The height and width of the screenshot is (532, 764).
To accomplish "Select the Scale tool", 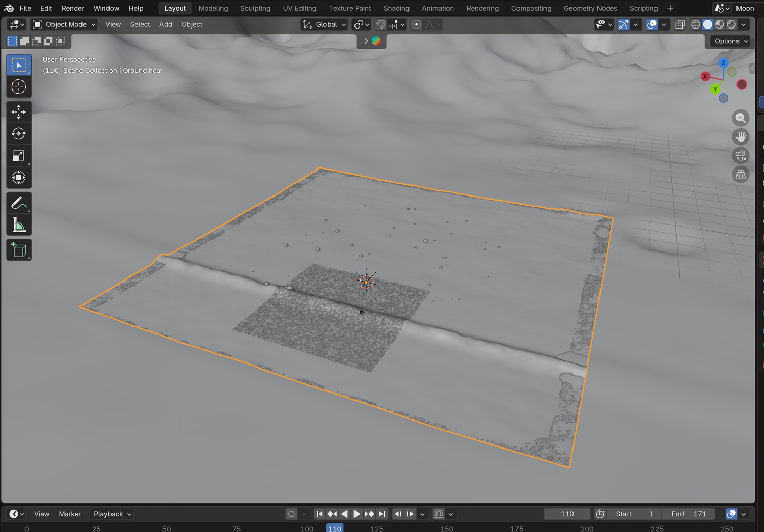I will [x=19, y=156].
